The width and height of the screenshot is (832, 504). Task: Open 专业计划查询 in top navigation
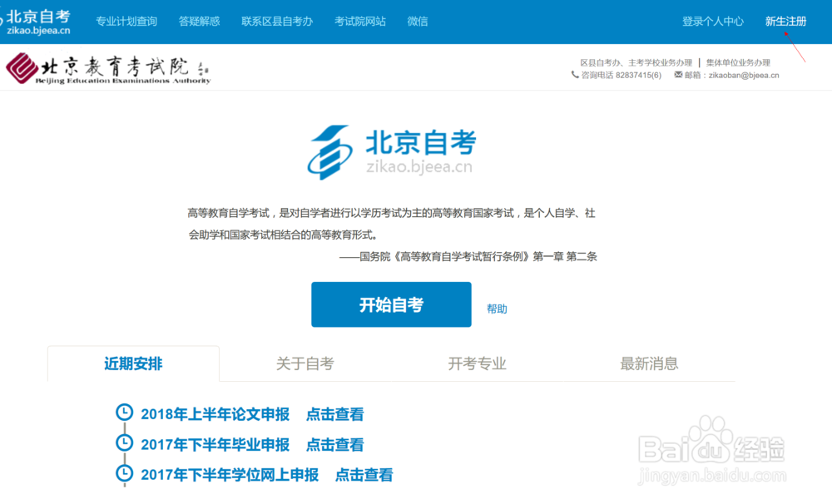click(x=126, y=22)
